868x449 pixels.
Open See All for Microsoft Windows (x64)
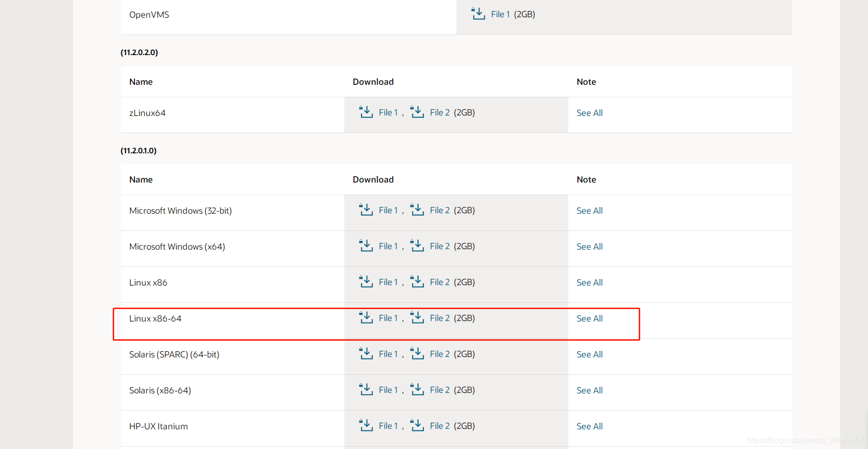tap(589, 247)
